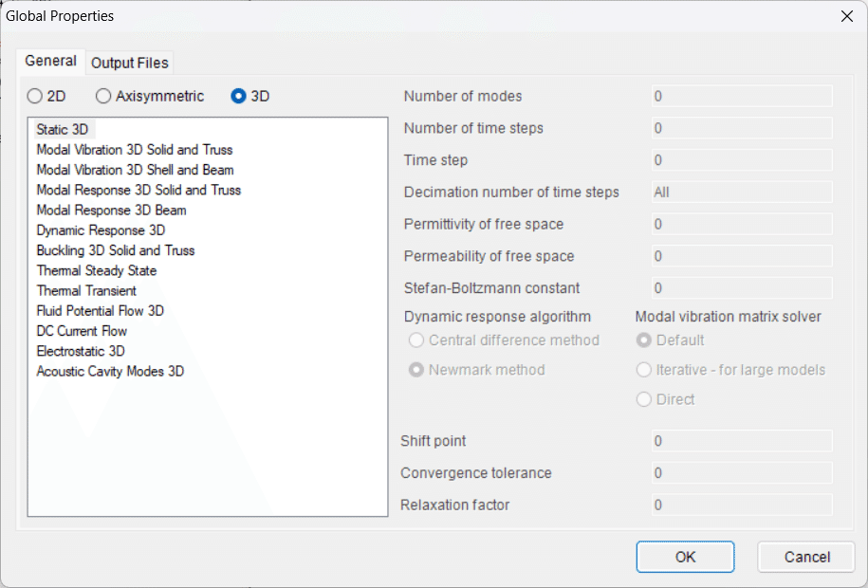This screenshot has height=588, width=868.
Task: Choose Thermal Transient from the list
Action: [86, 290]
